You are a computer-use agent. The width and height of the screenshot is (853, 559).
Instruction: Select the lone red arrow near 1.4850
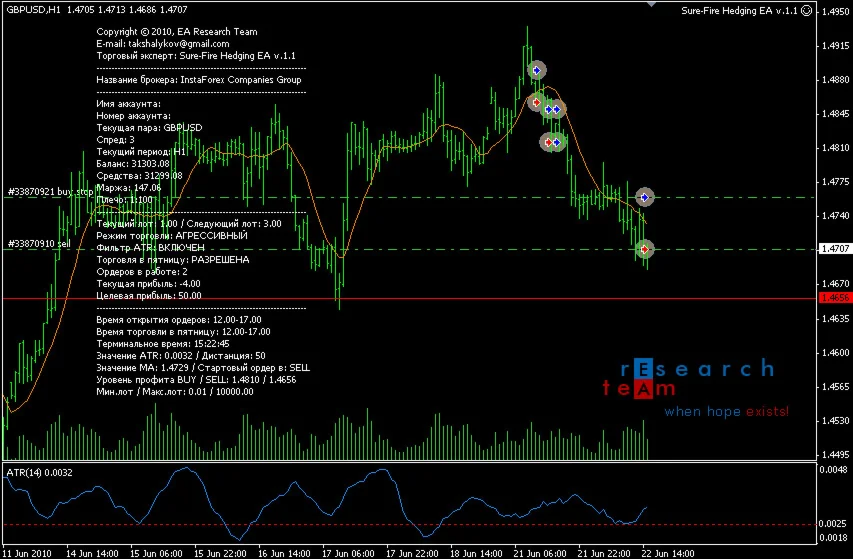coord(536,102)
